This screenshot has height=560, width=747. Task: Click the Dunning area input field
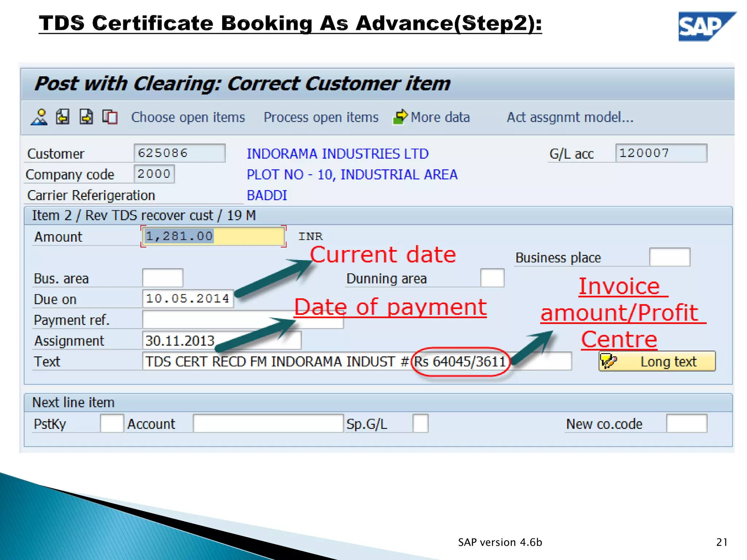tap(492, 278)
